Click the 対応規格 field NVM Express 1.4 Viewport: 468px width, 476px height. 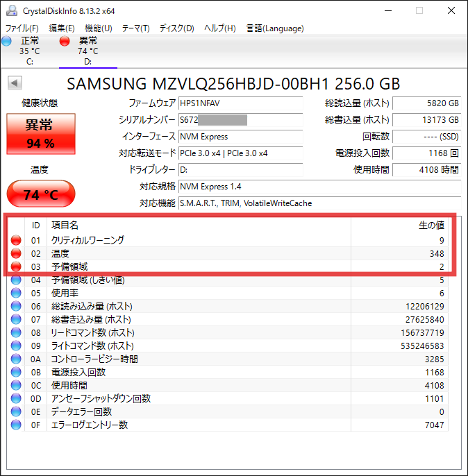320,187
